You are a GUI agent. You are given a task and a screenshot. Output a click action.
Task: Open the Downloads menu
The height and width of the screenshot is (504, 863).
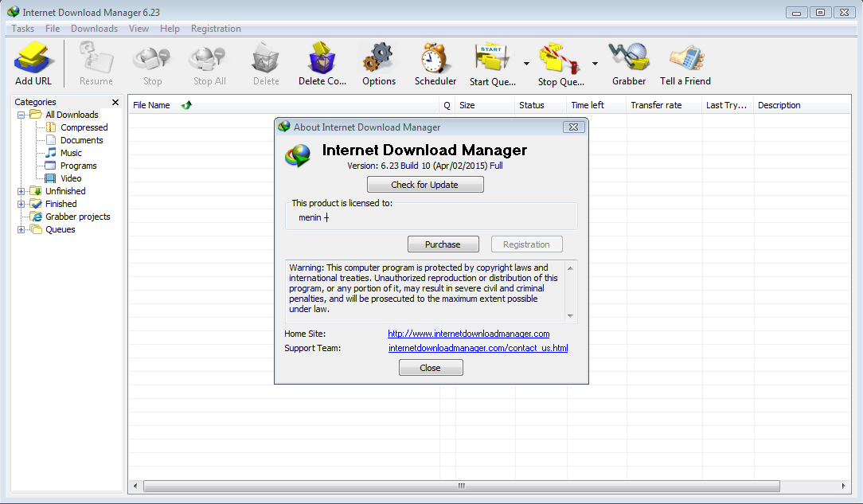tap(94, 28)
